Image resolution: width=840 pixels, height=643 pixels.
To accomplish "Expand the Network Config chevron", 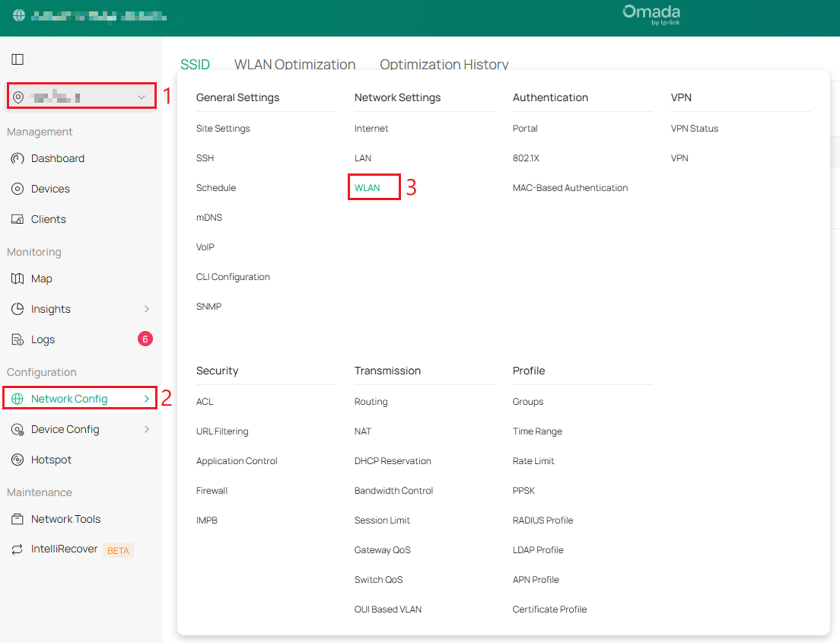I will [x=147, y=399].
